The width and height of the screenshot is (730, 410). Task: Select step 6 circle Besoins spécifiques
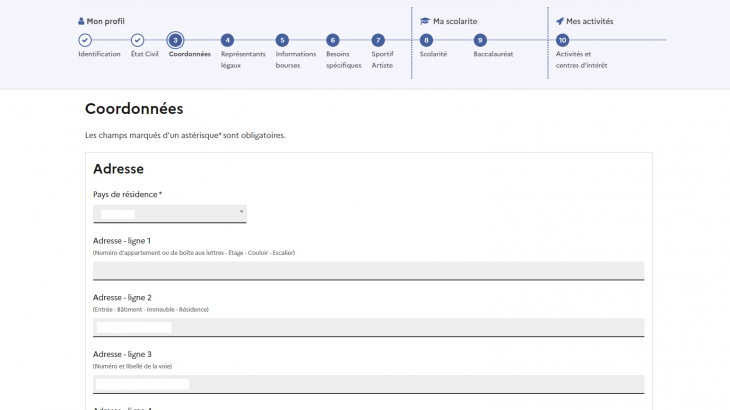(332, 40)
